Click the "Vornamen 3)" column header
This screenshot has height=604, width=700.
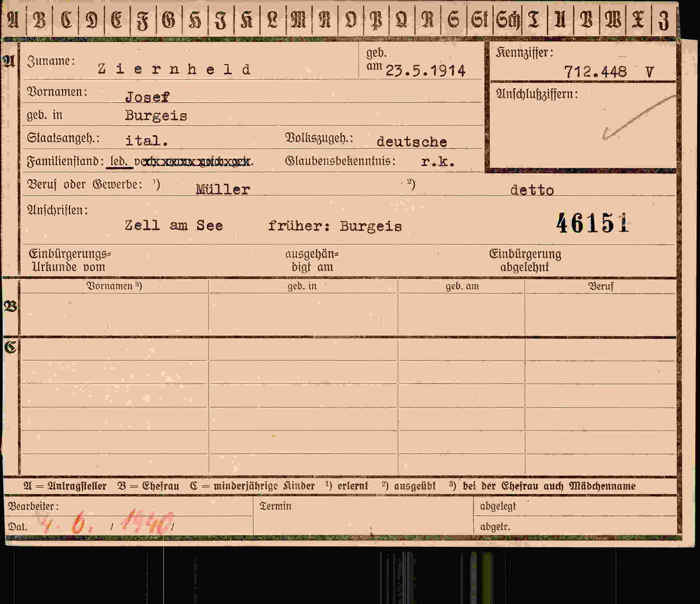tap(115, 286)
